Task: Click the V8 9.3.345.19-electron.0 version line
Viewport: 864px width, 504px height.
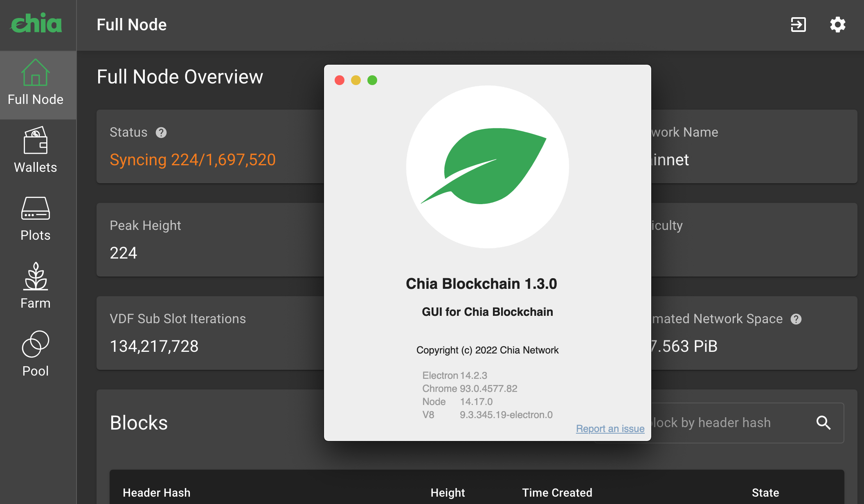Action: point(487,415)
